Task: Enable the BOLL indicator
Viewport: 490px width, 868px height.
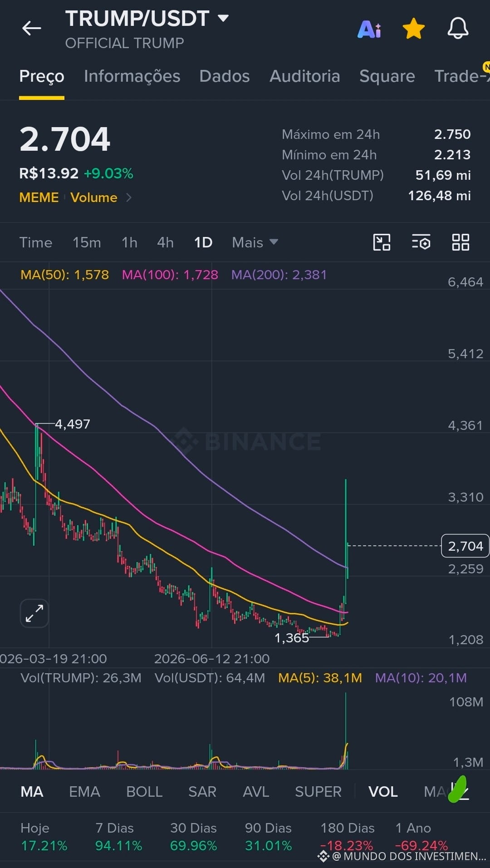Action: point(144,792)
